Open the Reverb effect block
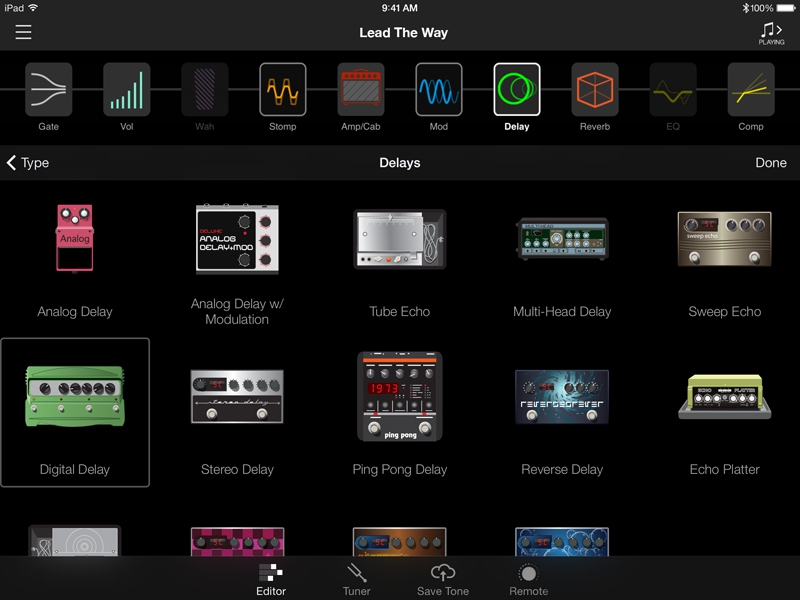This screenshot has width=800, height=600. 595,90
